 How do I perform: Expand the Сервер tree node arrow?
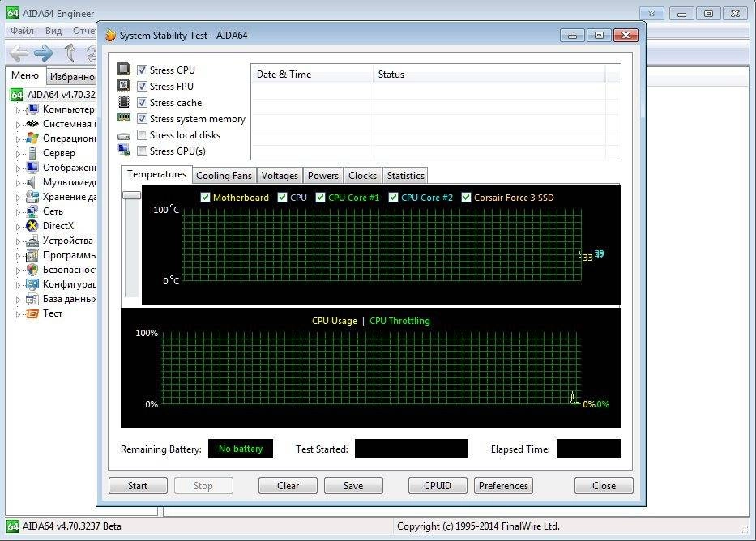pyautogui.click(x=19, y=154)
